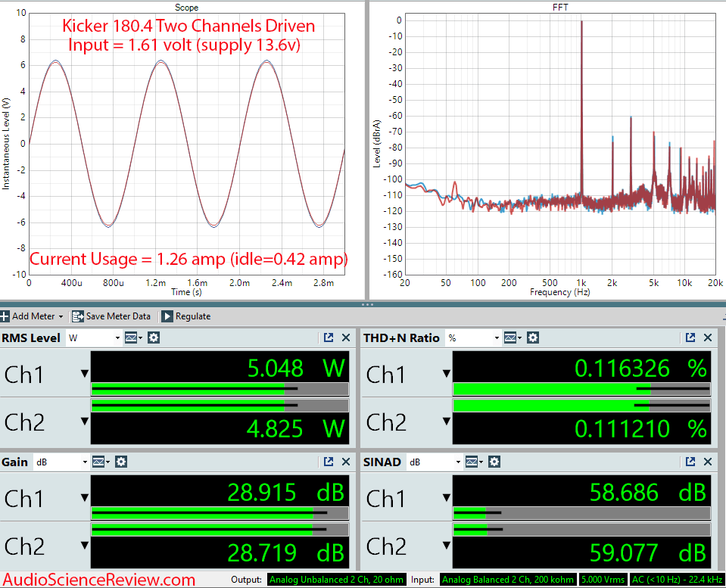Click the SINAD meter title
Screen dimensions: 726x588
pos(382,462)
